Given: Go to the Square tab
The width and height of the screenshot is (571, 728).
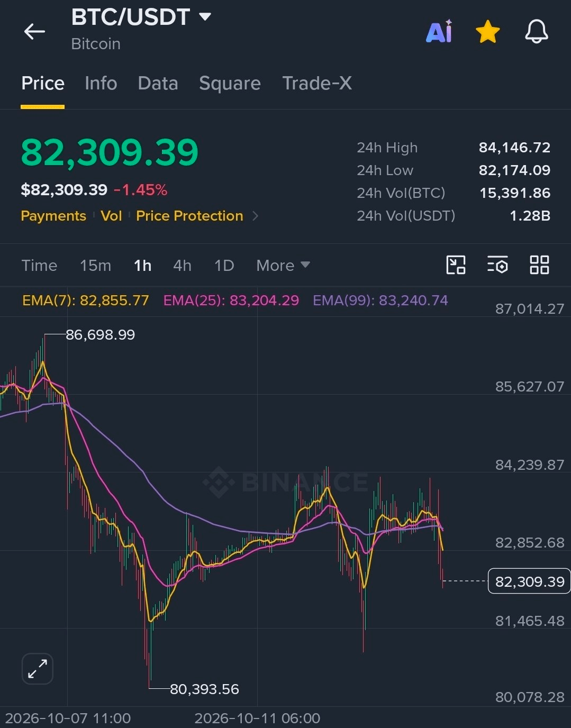Looking at the screenshot, I should [x=230, y=83].
